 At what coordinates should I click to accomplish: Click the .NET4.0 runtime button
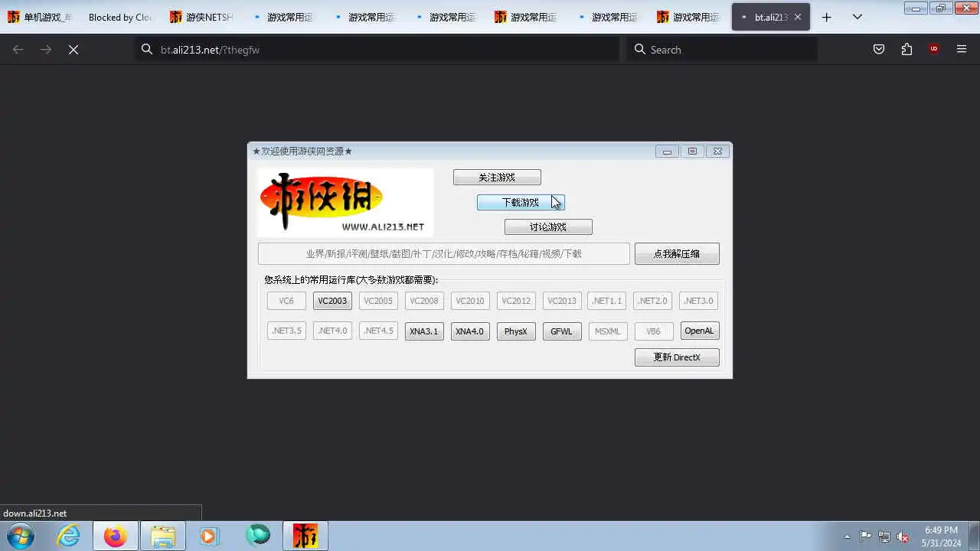click(x=332, y=331)
